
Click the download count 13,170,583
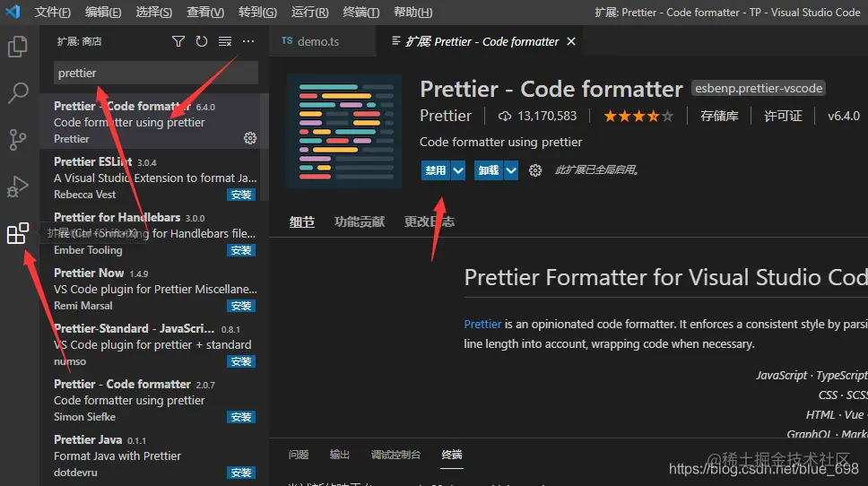tap(537, 116)
